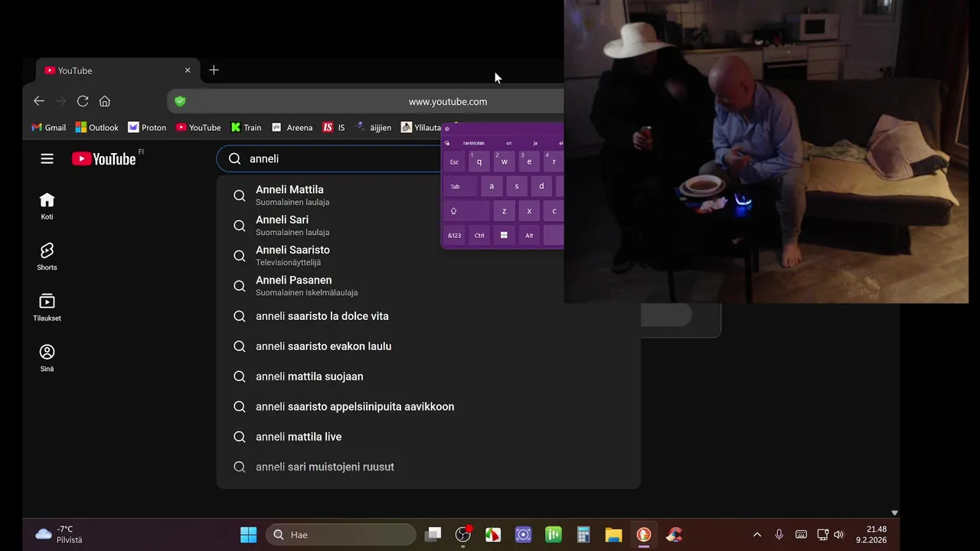Choose anneli saaristo evakon laulu
980x551 pixels.
point(428,346)
